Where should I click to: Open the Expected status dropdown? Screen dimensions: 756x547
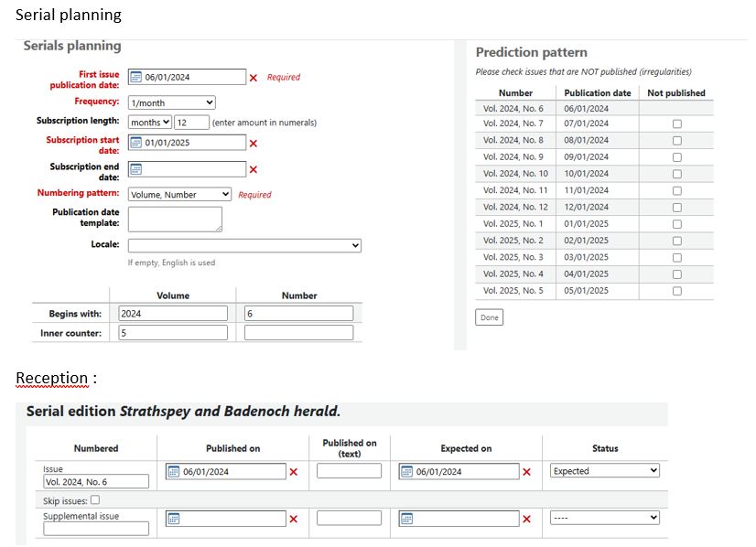click(x=604, y=471)
